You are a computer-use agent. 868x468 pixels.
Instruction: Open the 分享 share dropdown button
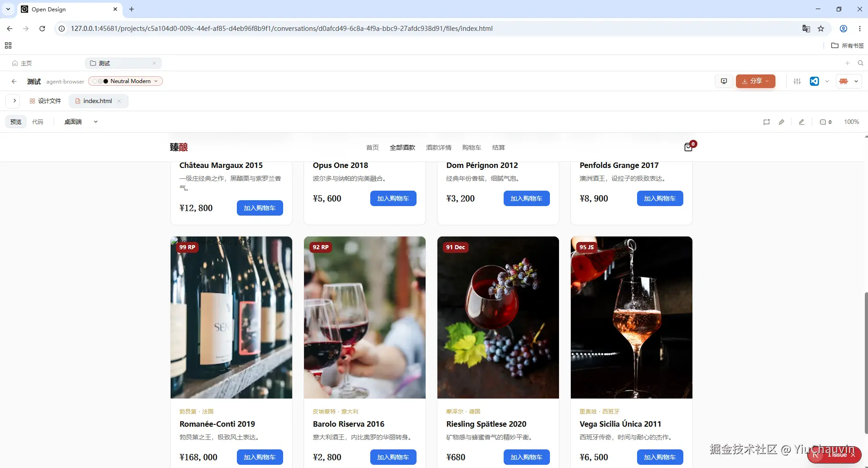click(755, 81)
